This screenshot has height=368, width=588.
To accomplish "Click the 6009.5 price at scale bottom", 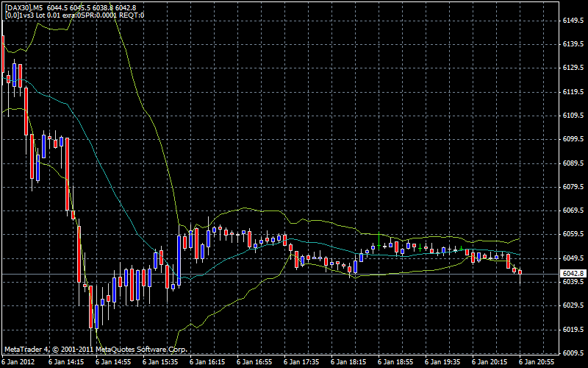I will click(x=573, y=353).
